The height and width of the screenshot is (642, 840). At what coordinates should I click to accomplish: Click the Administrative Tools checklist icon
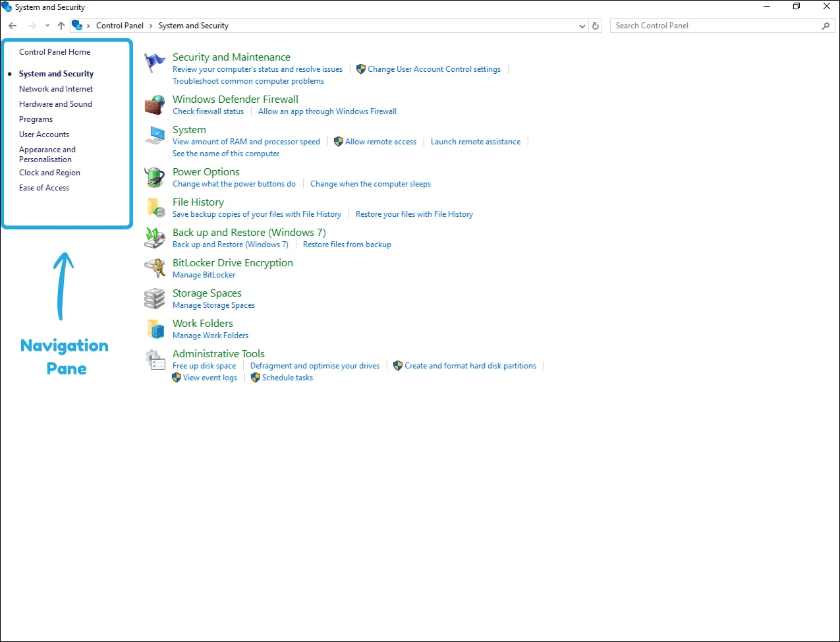click(155, 359)
